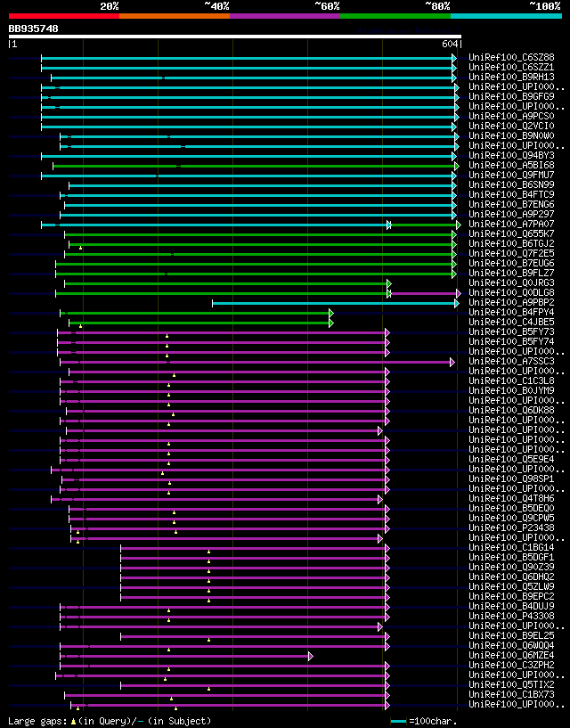Open hit UniRef100_Q655K7
This screenshot has width=570, height=728.
coord(511,234)
